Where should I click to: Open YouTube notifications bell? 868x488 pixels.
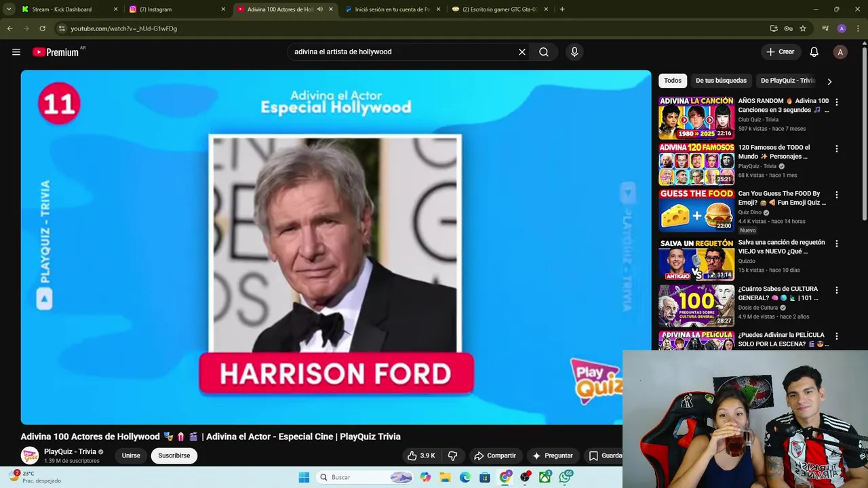pyautogui.click(x=814, y=52)
